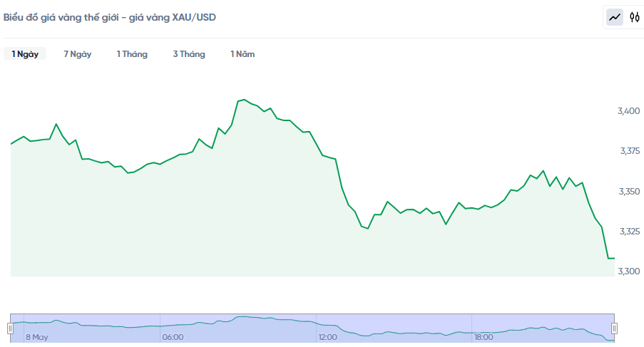Click the 3,375 price axis label

[x=630, y=151]
